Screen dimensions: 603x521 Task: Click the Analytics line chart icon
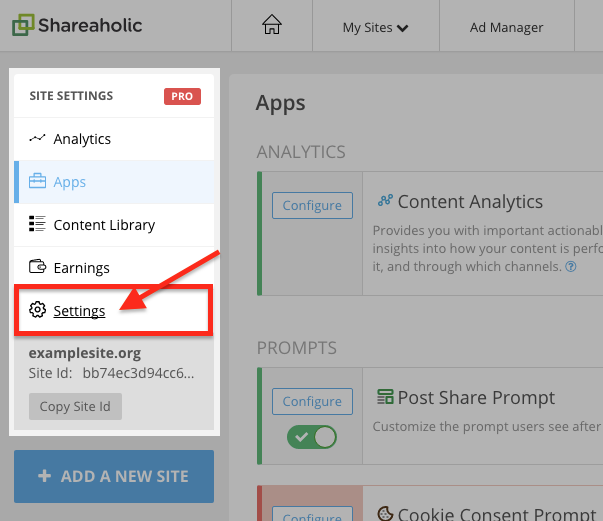click(x=37, y=138)
